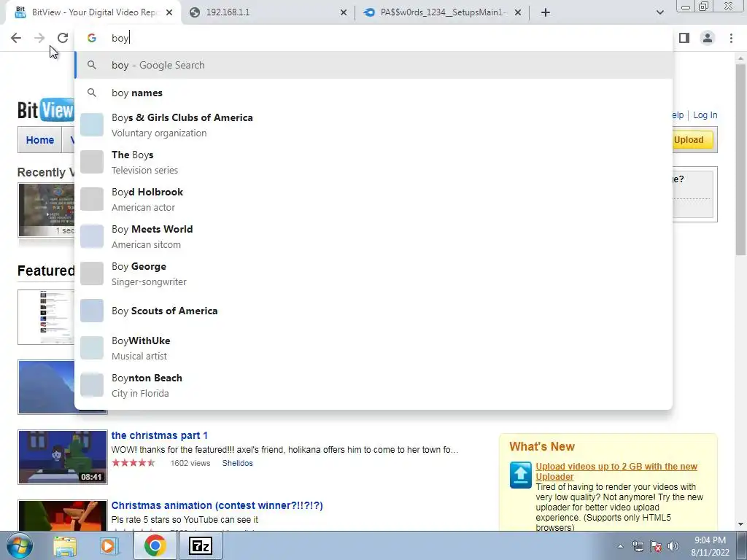Open the Action Center flag icon
The image size is (747, 560).
click(656, 546)
